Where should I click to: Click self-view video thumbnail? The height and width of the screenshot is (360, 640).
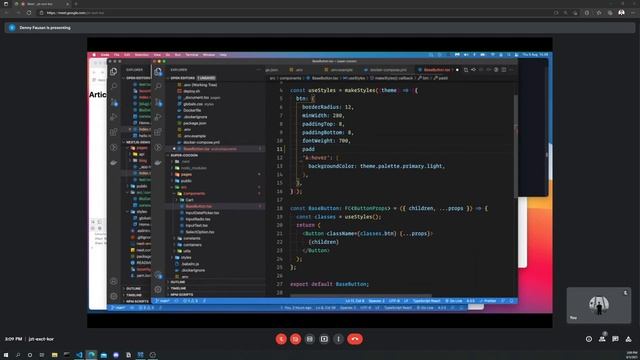598,305
